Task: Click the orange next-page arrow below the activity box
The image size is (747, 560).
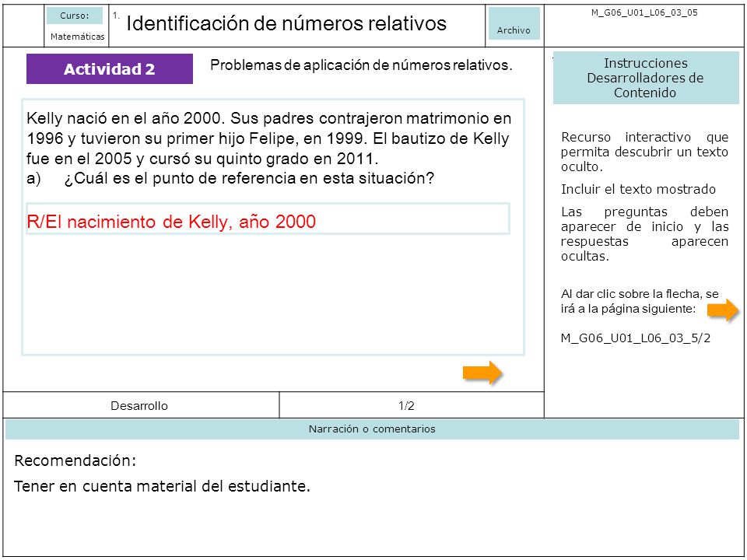Action: pyautogui.click(x=482, y=373)
